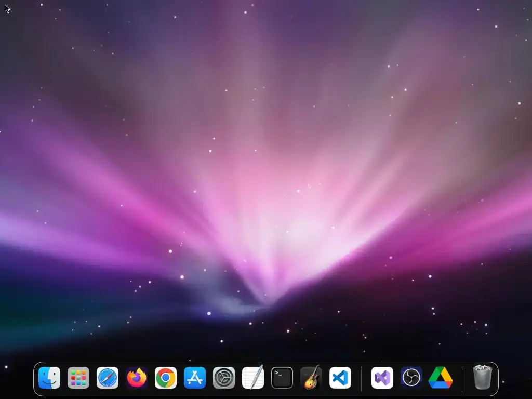The image size is (532, 399).
Task: Launch Visual Studio Code blue icon
Action: (x=340, y=378)
